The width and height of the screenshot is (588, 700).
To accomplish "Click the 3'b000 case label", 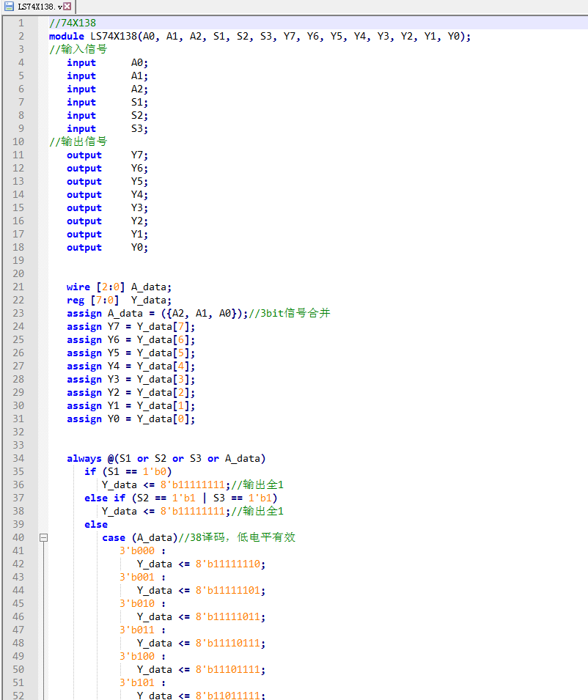I will (x=136, y=550).
